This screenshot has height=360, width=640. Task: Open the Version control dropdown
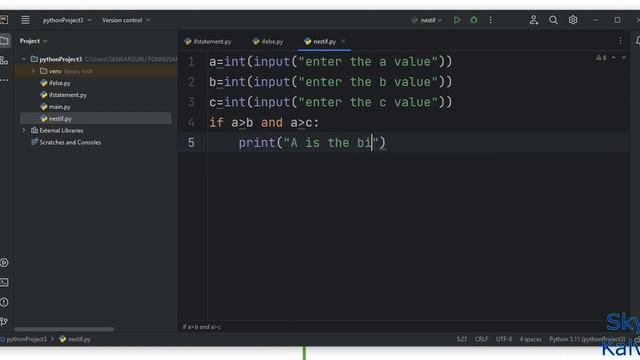coord(126,20)
